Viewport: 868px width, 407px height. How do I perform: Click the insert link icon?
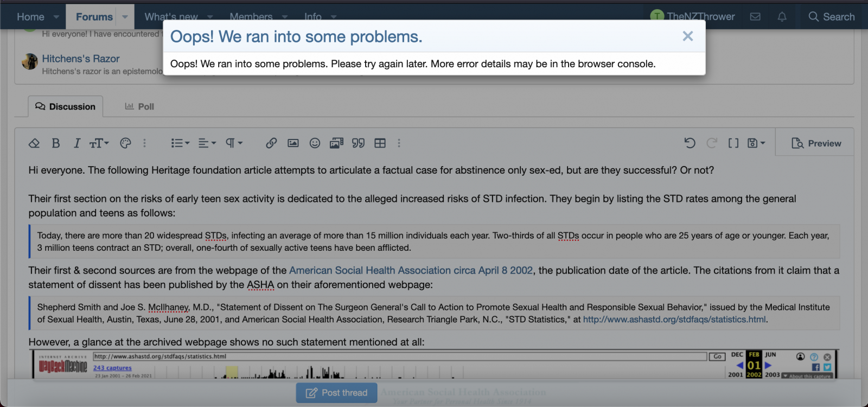pyautogui.click(x=271, y=143)
